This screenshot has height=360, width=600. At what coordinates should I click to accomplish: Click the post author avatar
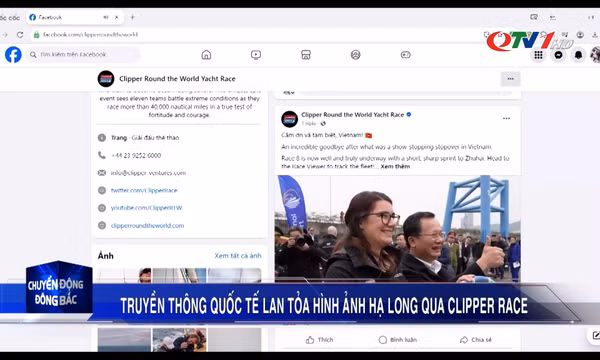[x=290, y=119]
